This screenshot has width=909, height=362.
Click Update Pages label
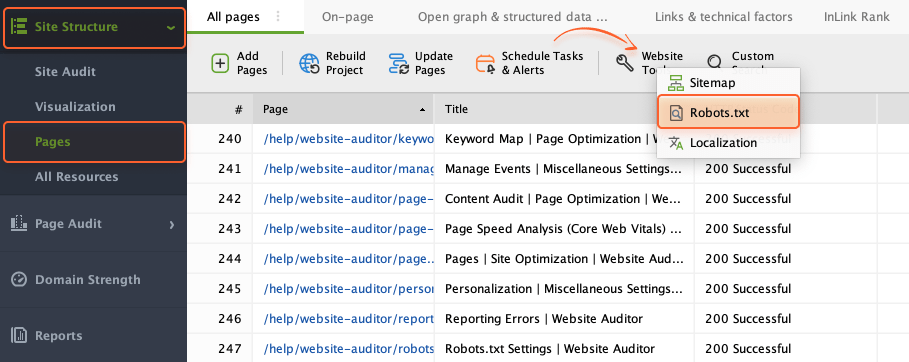[434, 63]
